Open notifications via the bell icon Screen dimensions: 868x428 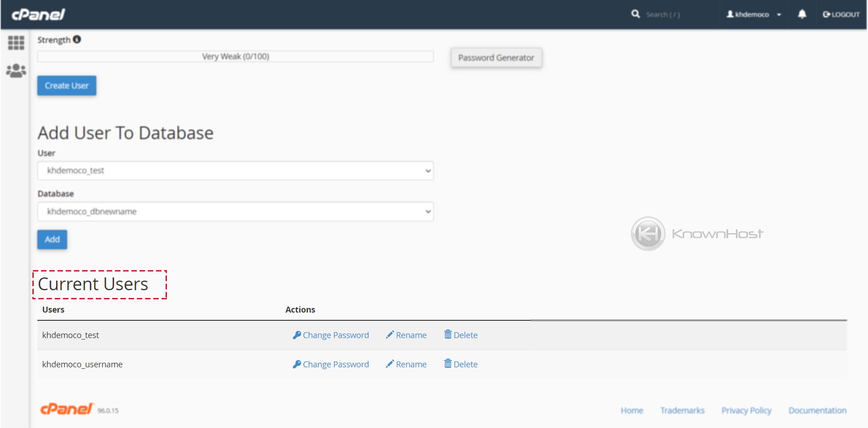click(801, 14)
